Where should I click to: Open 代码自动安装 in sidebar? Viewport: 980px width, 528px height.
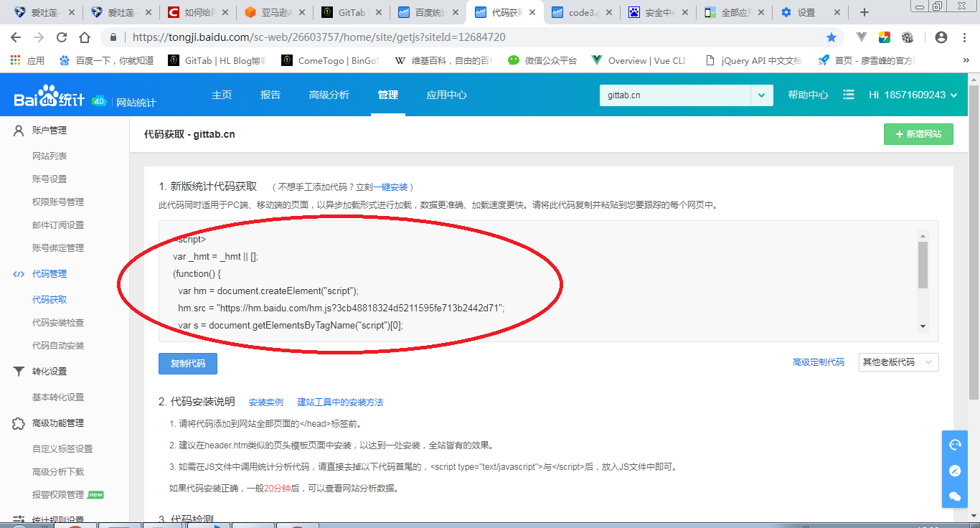tap(58, 345)
